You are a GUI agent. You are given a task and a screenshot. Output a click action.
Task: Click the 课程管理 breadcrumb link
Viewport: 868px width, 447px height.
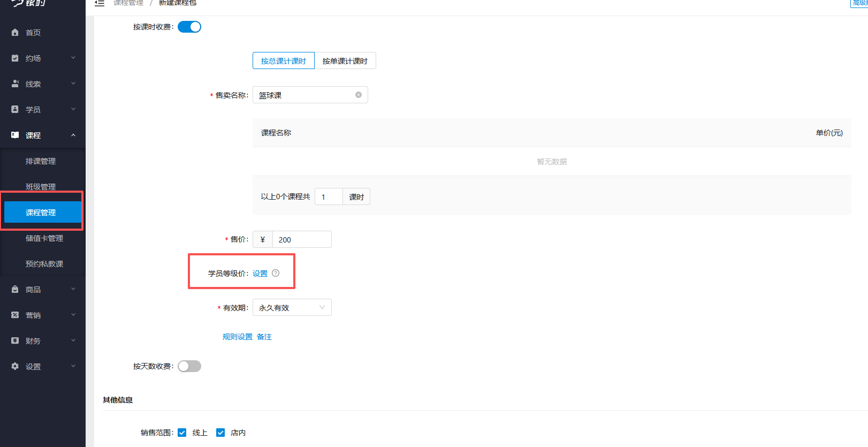click(x=128, y=3)
